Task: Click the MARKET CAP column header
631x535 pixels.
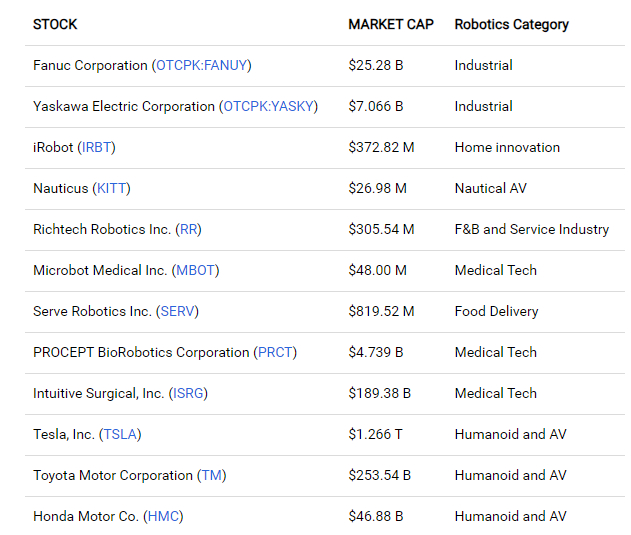Action: [x=391, y=24]
